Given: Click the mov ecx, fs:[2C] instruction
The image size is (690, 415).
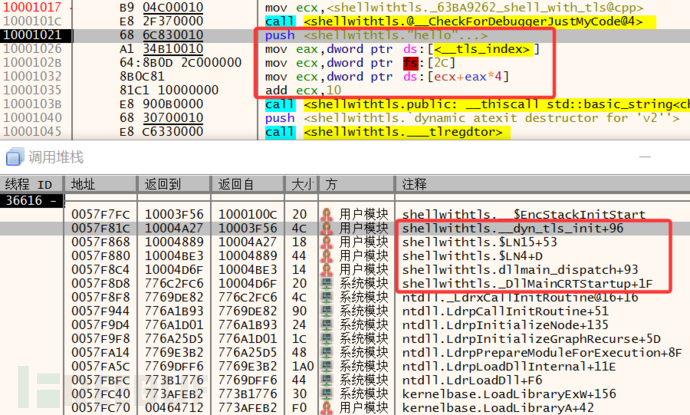Looking at the screenshot, I should [x=360, y=62].
